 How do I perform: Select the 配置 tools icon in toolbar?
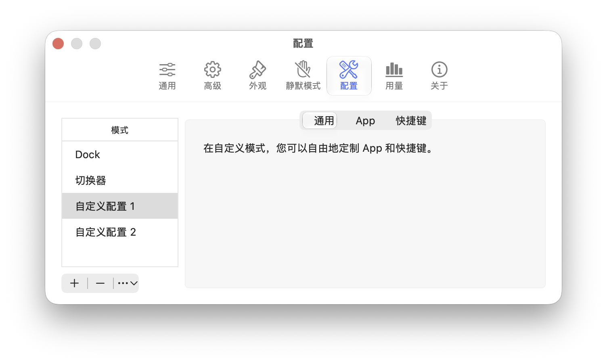pyautogui.click(x=349, y=76)
